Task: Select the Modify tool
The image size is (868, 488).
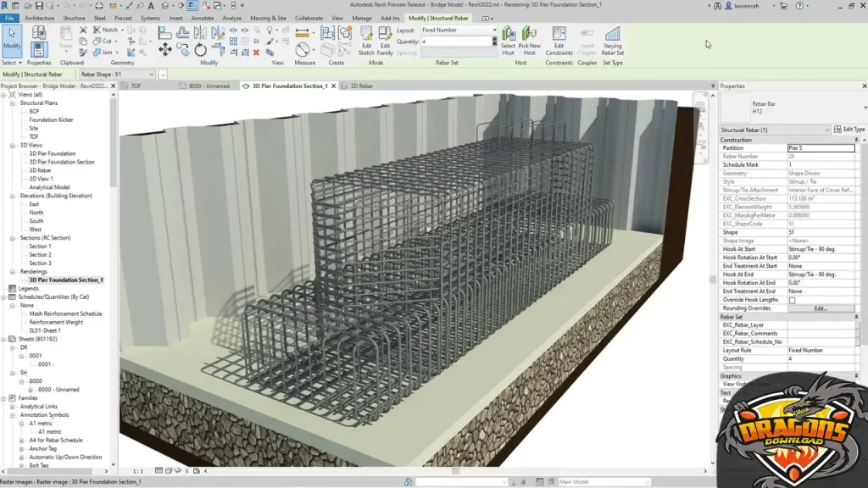Action: (12, 40)
